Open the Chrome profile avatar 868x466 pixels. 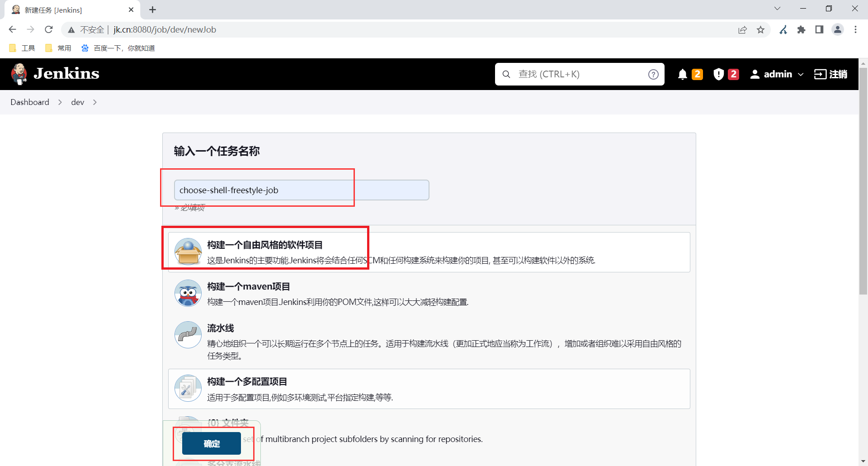pyautogui.click(x=838, y=30)
